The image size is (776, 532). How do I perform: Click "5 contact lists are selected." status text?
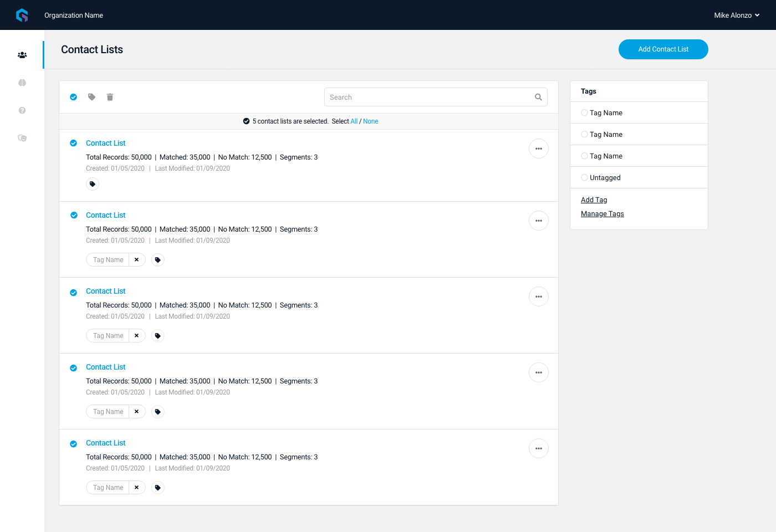click(290, 121)
